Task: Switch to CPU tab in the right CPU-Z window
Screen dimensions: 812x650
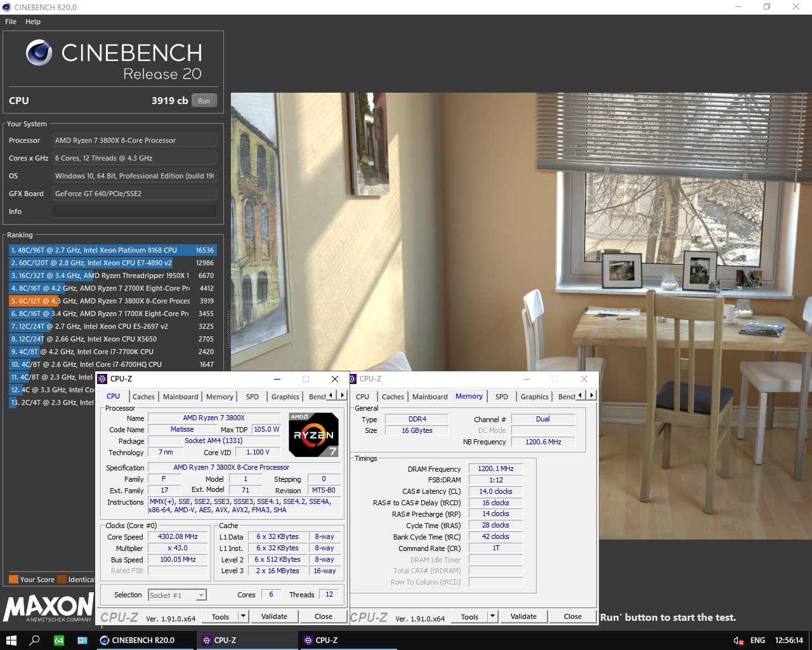Action: pos(363,397)
